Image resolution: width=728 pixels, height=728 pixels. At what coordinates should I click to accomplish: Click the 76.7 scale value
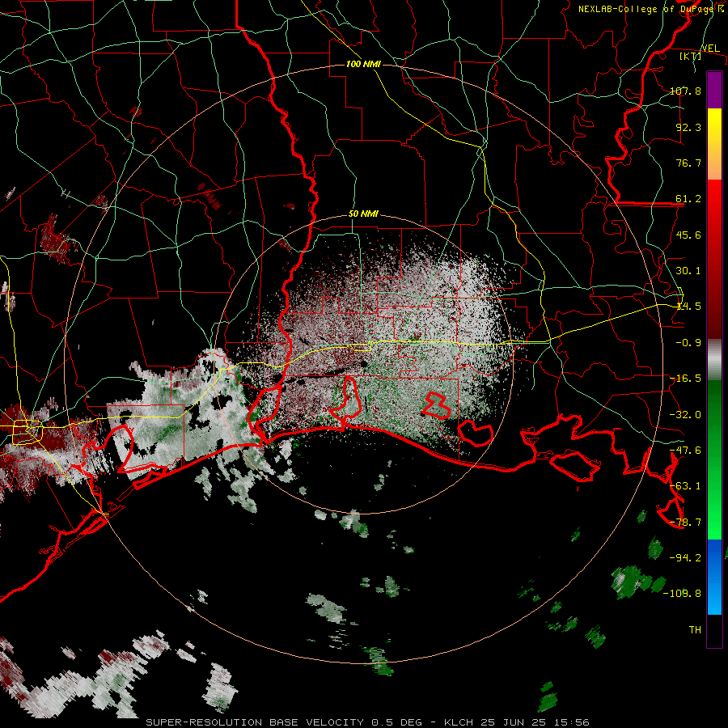[x=688, y=163]
